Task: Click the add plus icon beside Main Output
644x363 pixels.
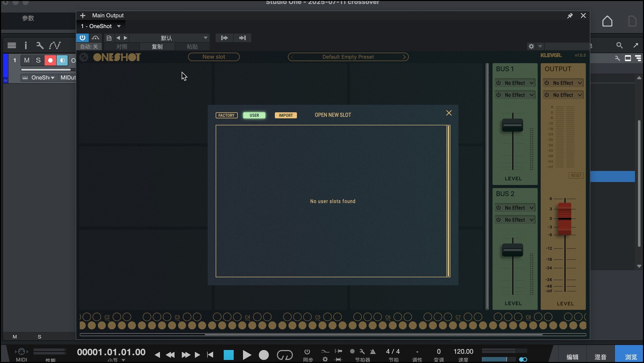Action: pos(83,15)
